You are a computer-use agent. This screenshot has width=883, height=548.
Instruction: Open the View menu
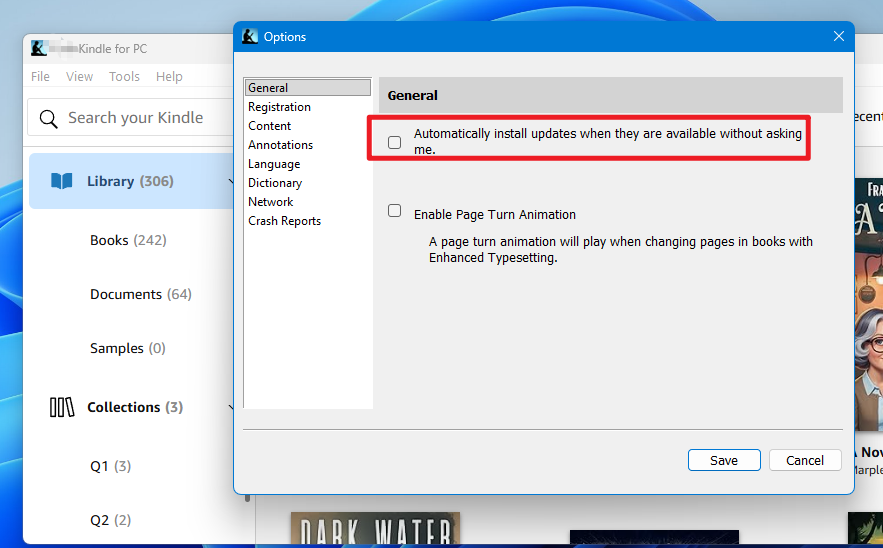click(x=79, y=77)
